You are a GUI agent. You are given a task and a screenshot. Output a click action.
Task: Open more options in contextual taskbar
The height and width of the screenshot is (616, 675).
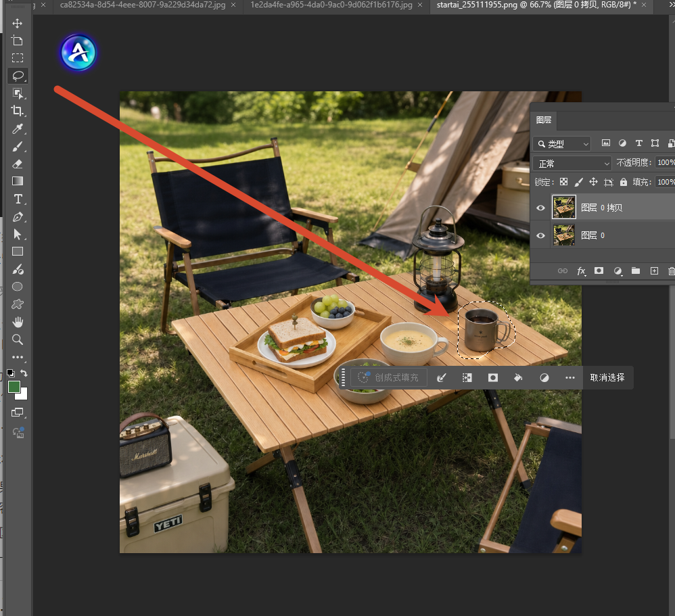(x=570, y=377)
